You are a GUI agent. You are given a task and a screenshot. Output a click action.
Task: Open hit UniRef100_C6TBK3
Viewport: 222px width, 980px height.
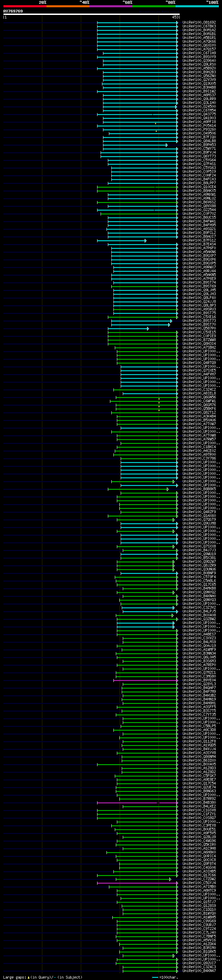[x=199, y=26]
